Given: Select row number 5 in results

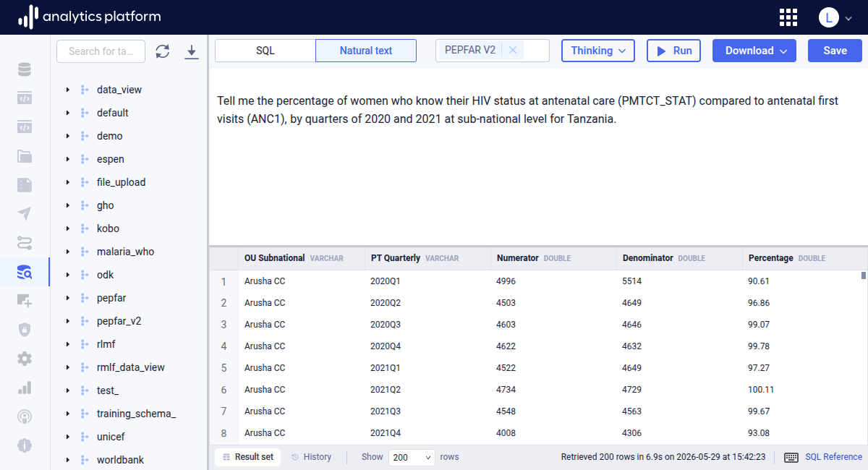Looking at the screenshot, I should (x=224, y=368).
